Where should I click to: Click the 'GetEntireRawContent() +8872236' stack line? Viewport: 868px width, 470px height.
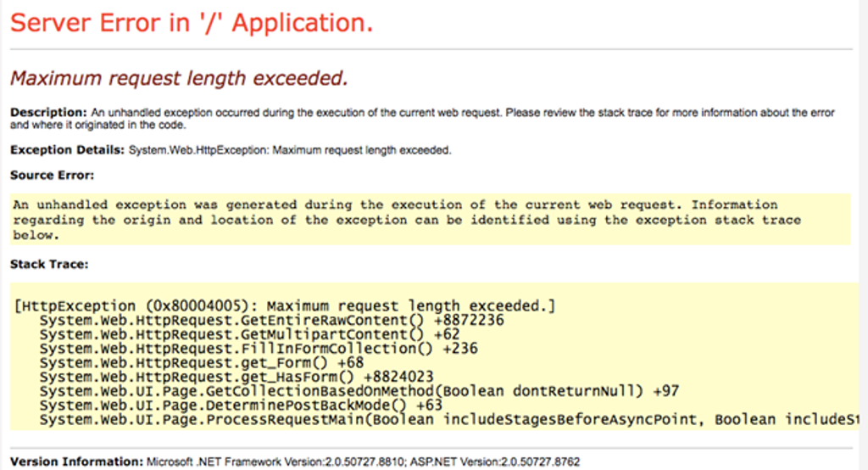coord(272,321)
